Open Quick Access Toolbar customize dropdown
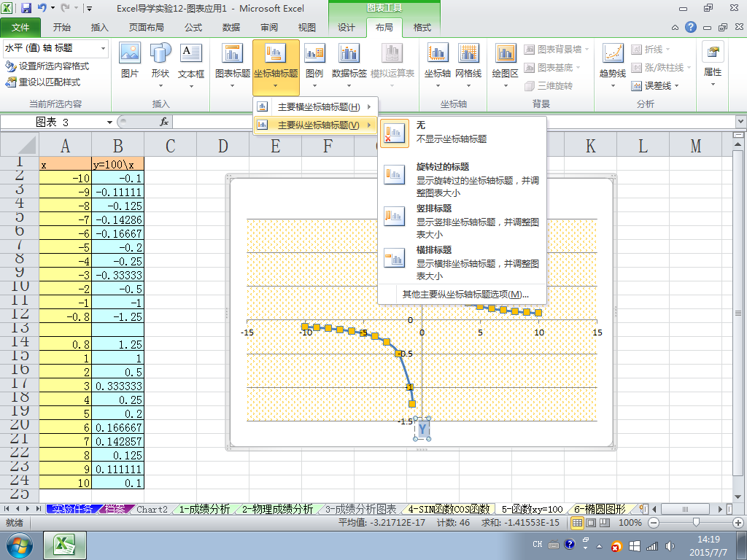Screen dimensions: 747x560 tap(89, 8)
